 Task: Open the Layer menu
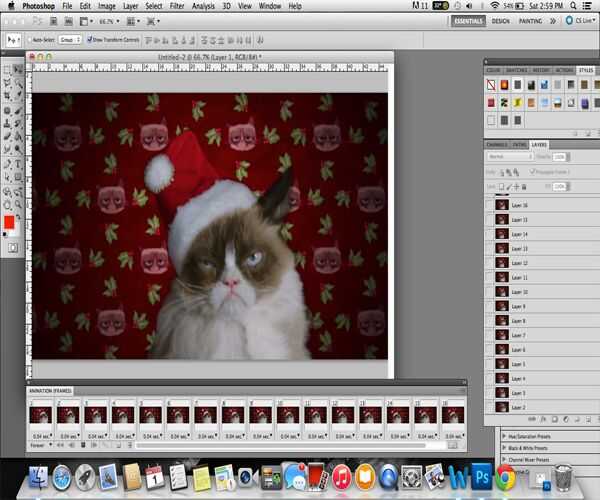(130, 6)
